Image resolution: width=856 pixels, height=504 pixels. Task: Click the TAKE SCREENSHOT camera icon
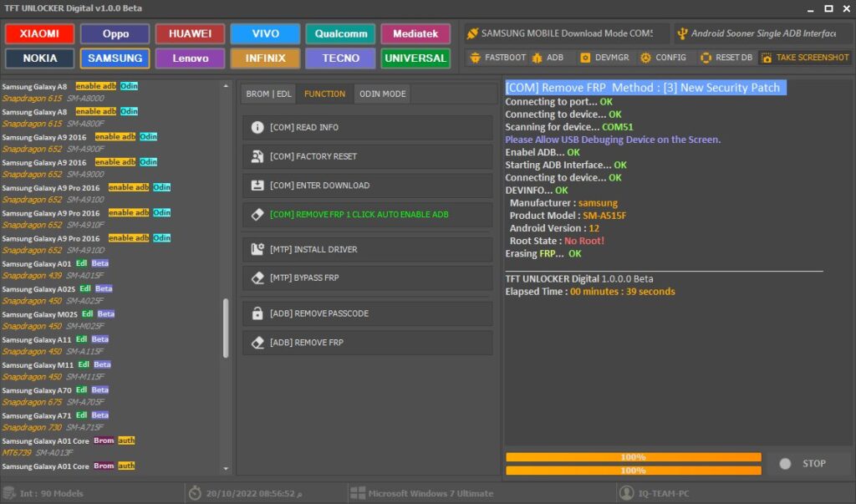767,58
